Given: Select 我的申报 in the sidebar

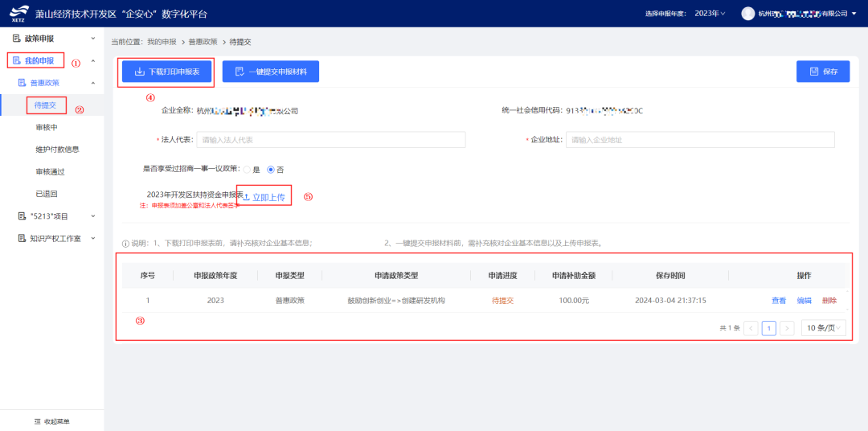Looking at the screenshot, I should pos(39,60).
